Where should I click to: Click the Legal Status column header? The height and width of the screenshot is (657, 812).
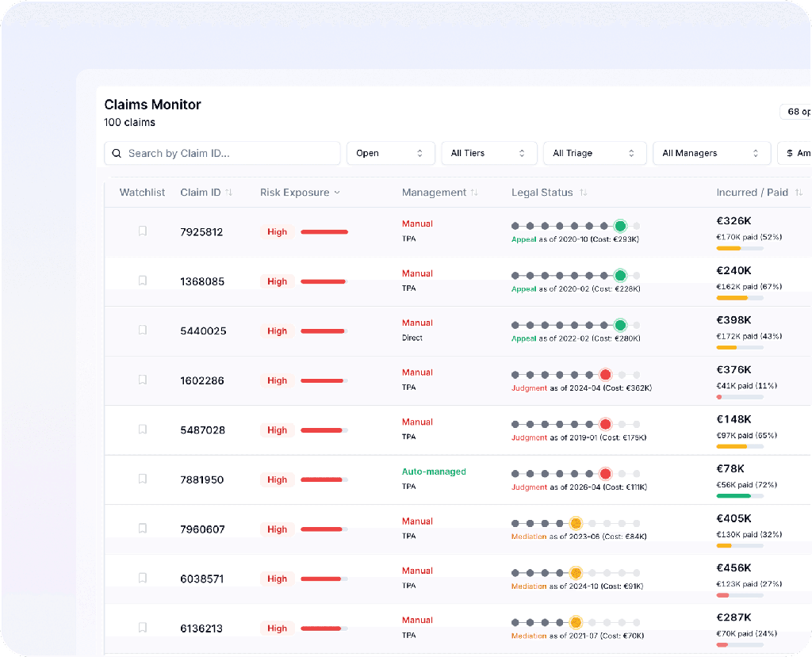point(542,193)
